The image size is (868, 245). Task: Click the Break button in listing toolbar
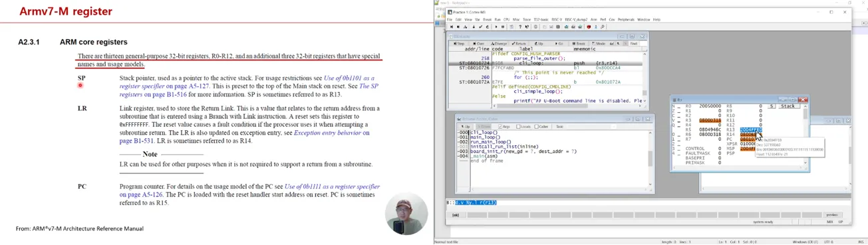(579, 44)
